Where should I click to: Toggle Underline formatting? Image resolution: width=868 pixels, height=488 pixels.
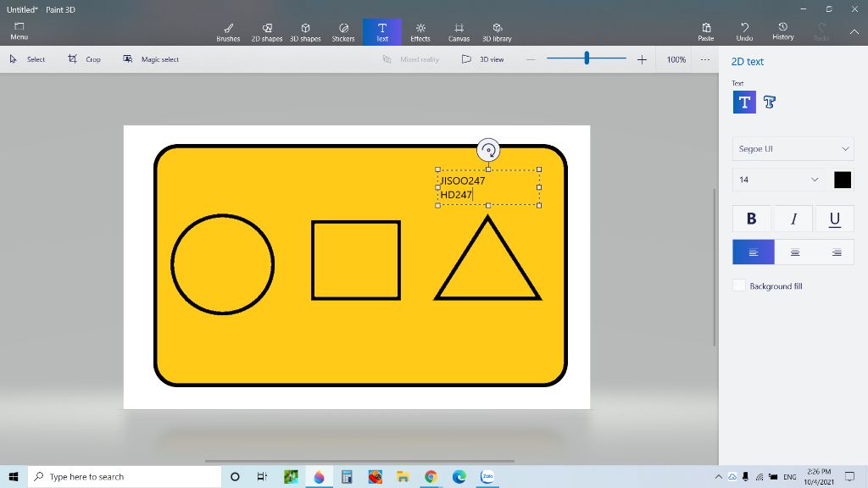[x=834, y=219]
